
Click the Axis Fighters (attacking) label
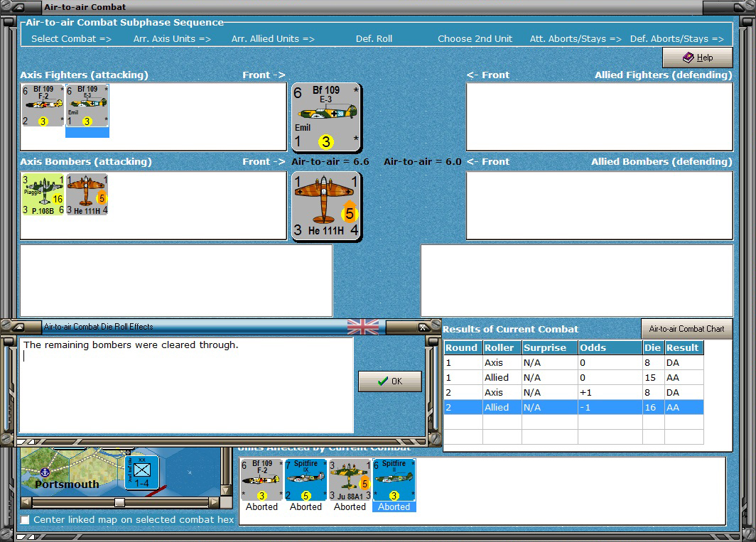tap(85, 75)
